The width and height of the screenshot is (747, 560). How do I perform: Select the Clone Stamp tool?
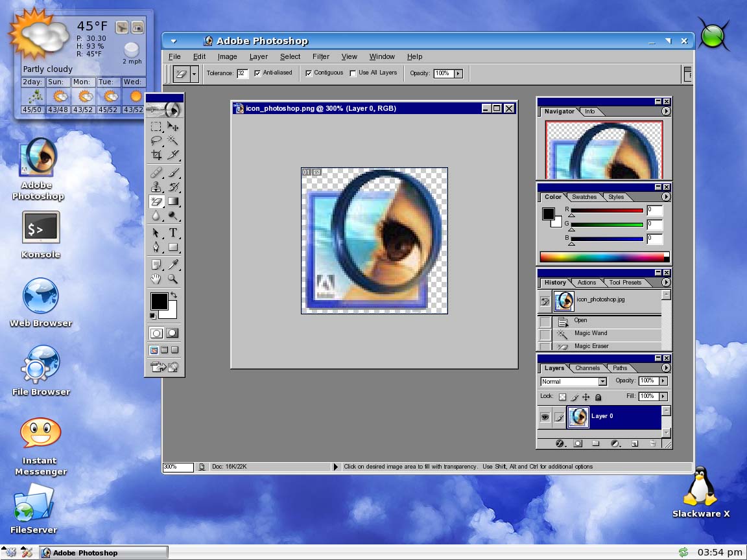coord(156,187)
